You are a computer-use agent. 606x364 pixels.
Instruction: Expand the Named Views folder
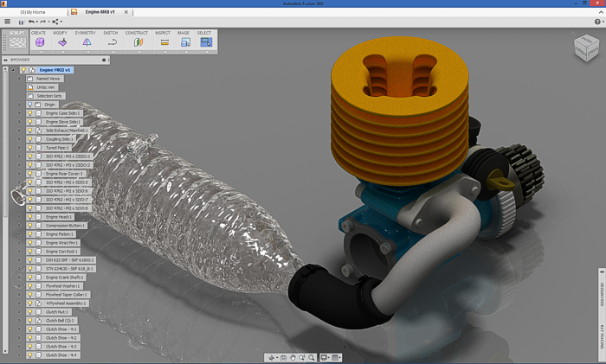(x=19, y=79)
